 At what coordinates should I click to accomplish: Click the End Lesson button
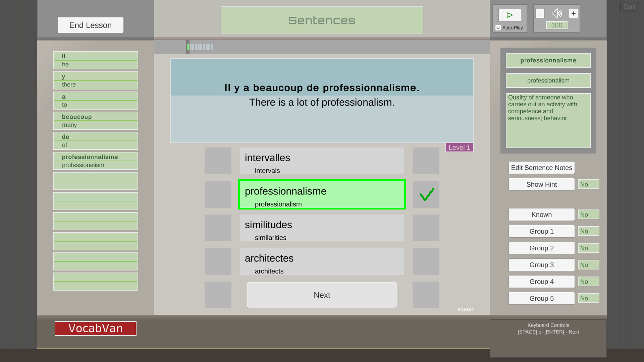click(x=90, y=25)
